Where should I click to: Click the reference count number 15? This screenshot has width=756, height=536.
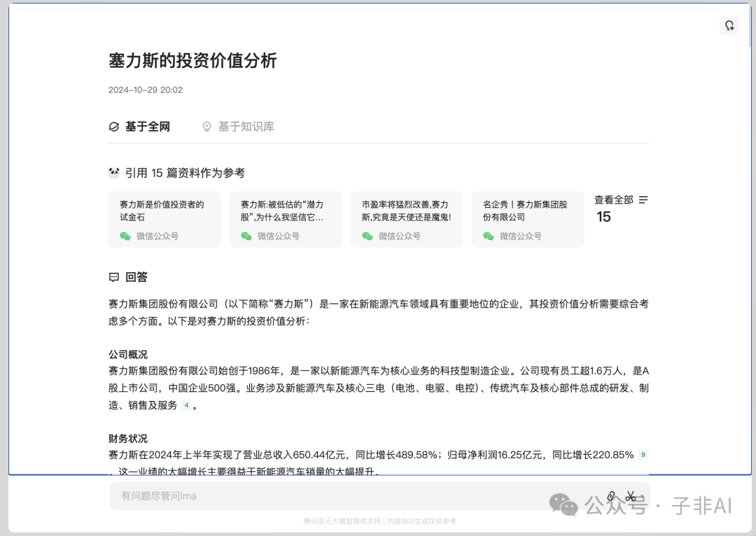click(x=603, y=217)
